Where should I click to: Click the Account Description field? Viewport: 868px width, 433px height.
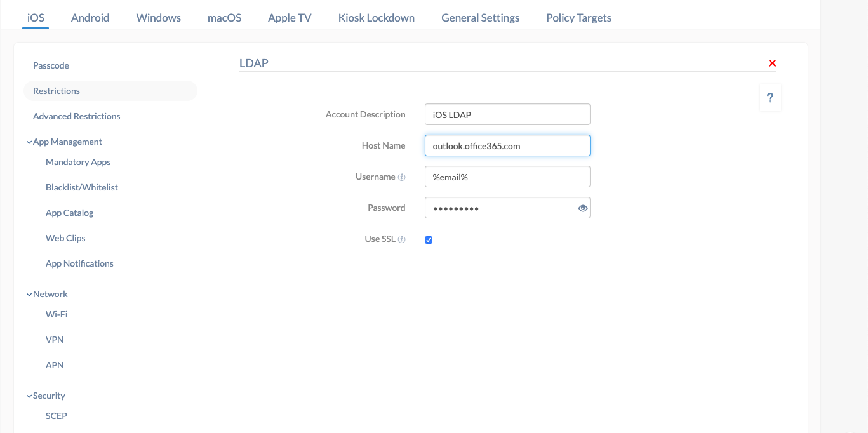tap(507, 115)
